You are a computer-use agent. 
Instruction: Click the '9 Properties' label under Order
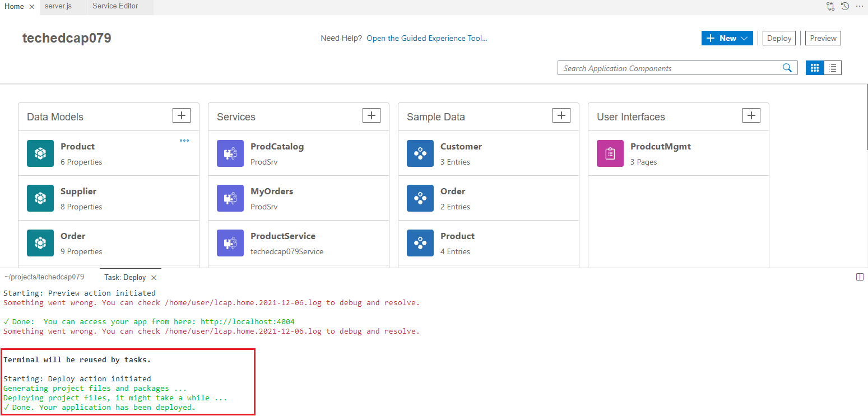pyautogui.click(x=81, y=251)
